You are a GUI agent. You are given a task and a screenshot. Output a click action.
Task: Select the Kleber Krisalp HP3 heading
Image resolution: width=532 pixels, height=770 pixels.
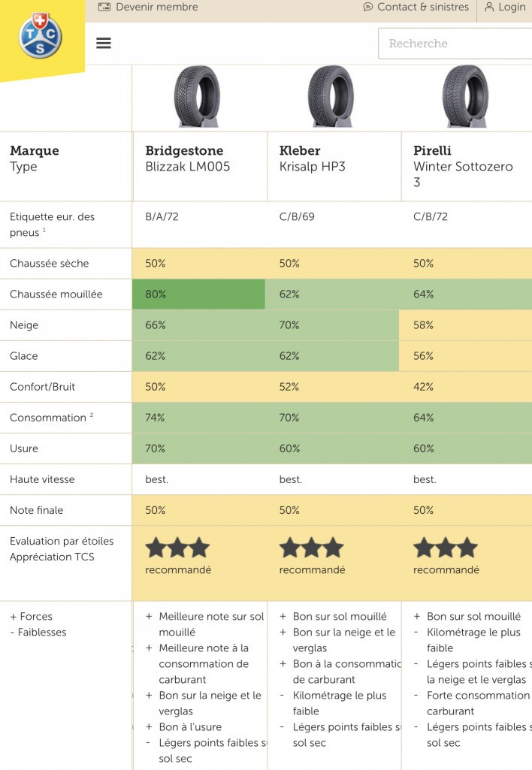click(x=313, y=158)
